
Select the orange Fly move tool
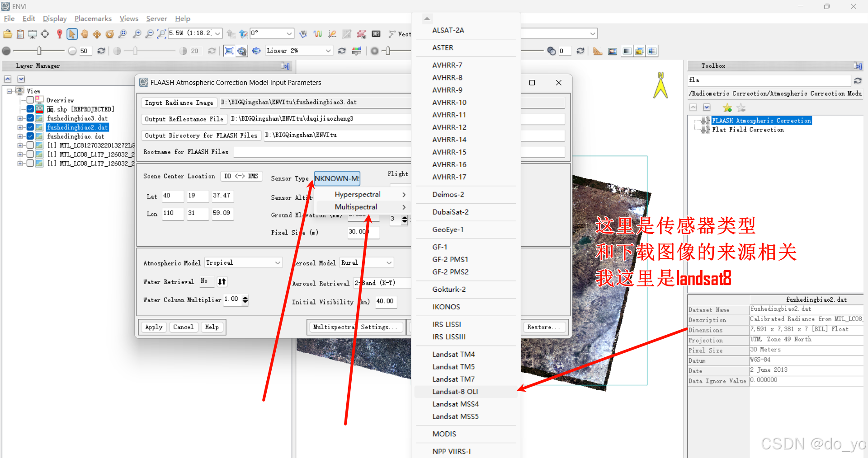[x=97, y=34]
